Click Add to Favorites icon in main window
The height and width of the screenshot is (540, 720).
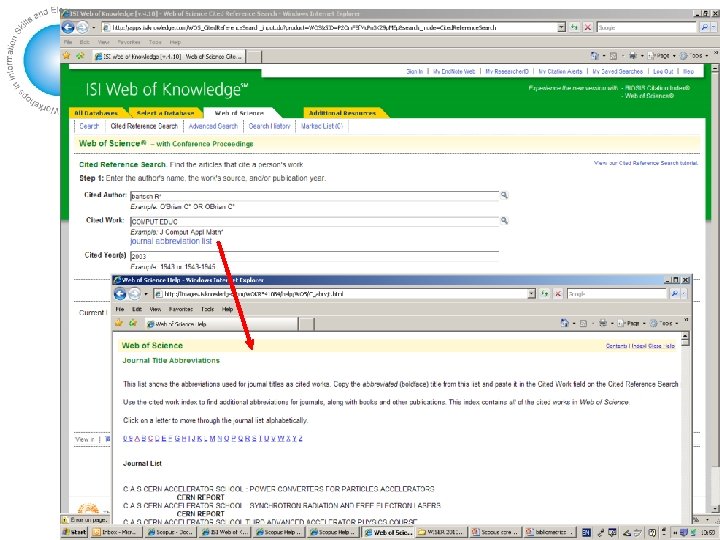pyautogui.click(x=81, y=56)
